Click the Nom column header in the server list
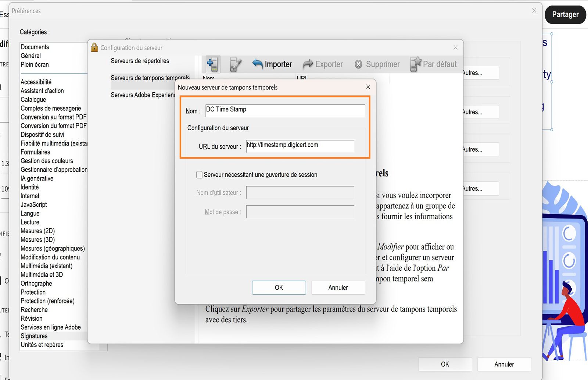Screen dimensions: 588x380 click(x=208, y=78)
